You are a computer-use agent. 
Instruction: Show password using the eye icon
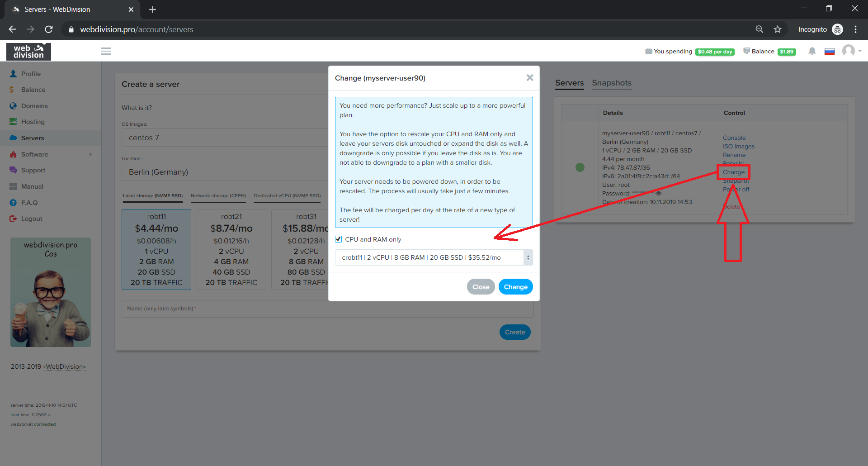659,193
